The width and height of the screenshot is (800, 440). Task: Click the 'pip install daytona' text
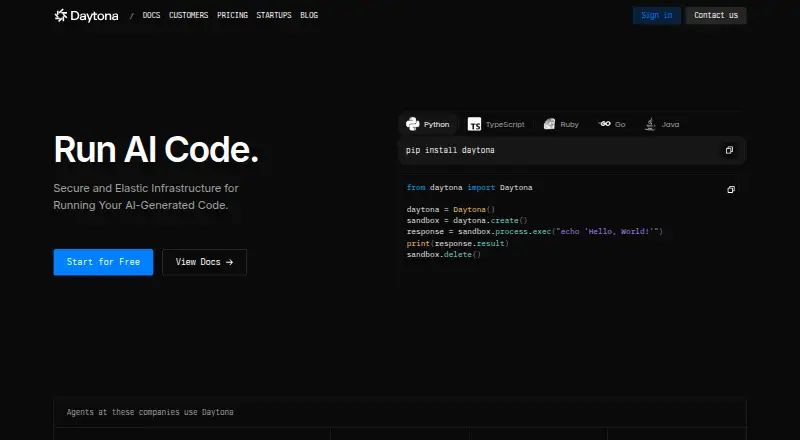pyautogui.click(x=450, y=150)
